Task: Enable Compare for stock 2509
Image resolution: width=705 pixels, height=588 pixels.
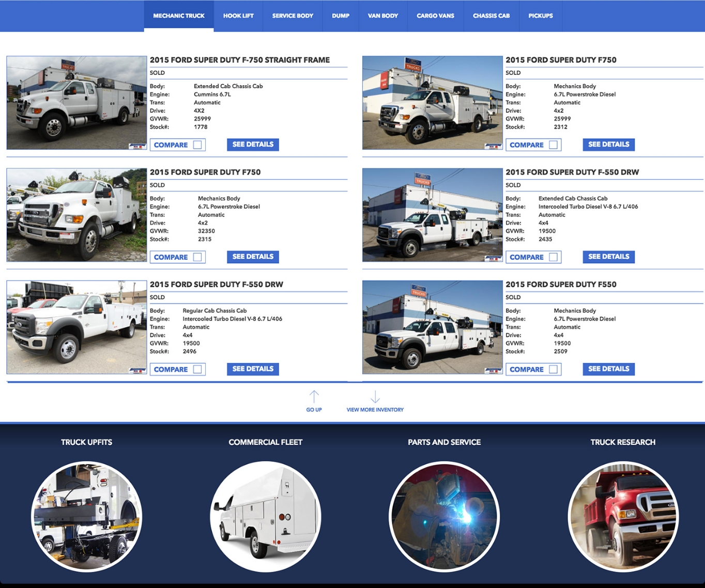Action: pyautogui.click(x=553, y=369)
